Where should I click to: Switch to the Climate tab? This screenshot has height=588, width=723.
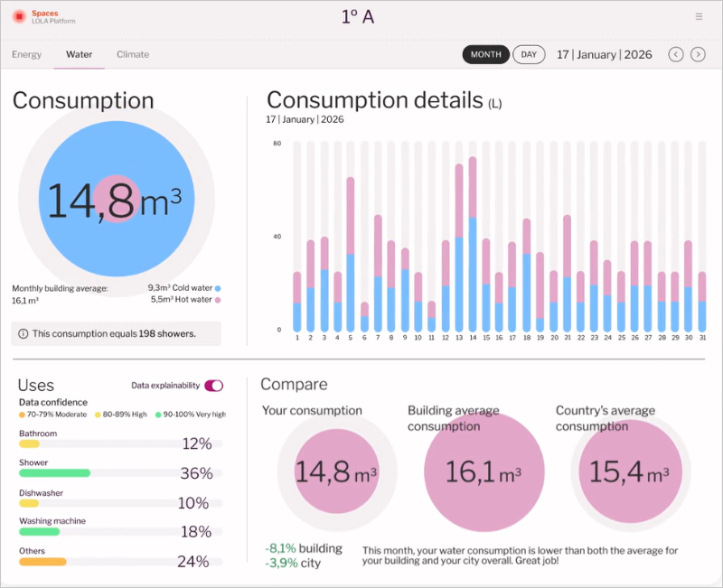tap(133, 55)
